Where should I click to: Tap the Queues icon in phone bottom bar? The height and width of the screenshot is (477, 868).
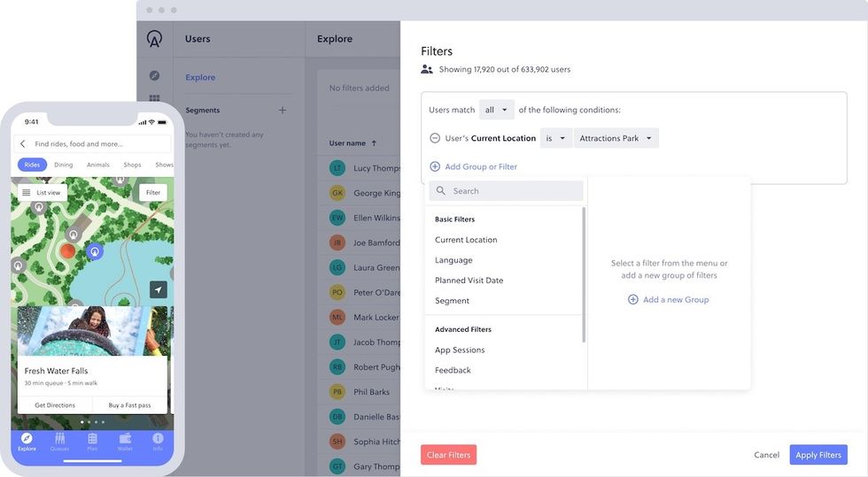(x=59, y=442)
